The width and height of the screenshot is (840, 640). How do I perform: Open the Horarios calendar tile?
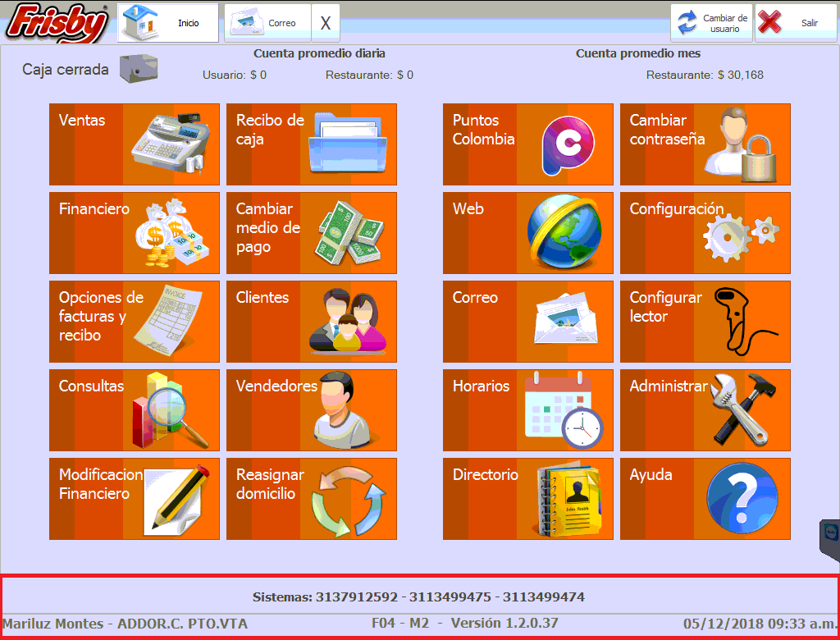coord(528,410)
